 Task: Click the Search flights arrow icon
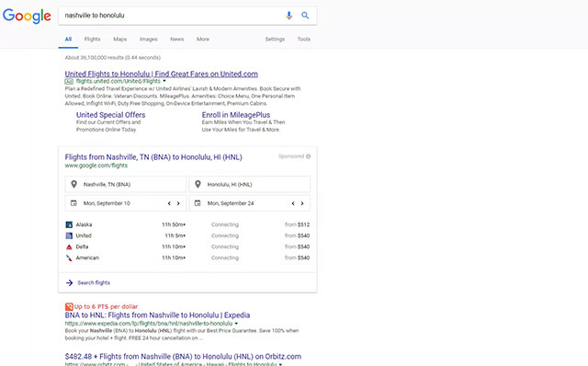click(x=70, y=282)
